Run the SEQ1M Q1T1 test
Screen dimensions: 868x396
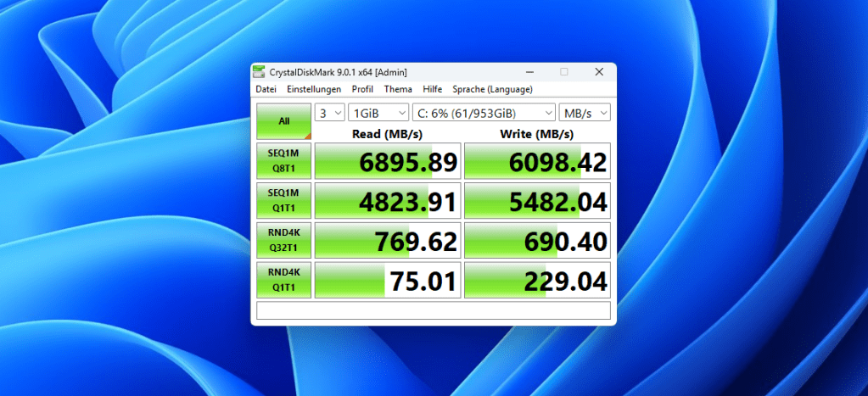(x=284, y=201)
